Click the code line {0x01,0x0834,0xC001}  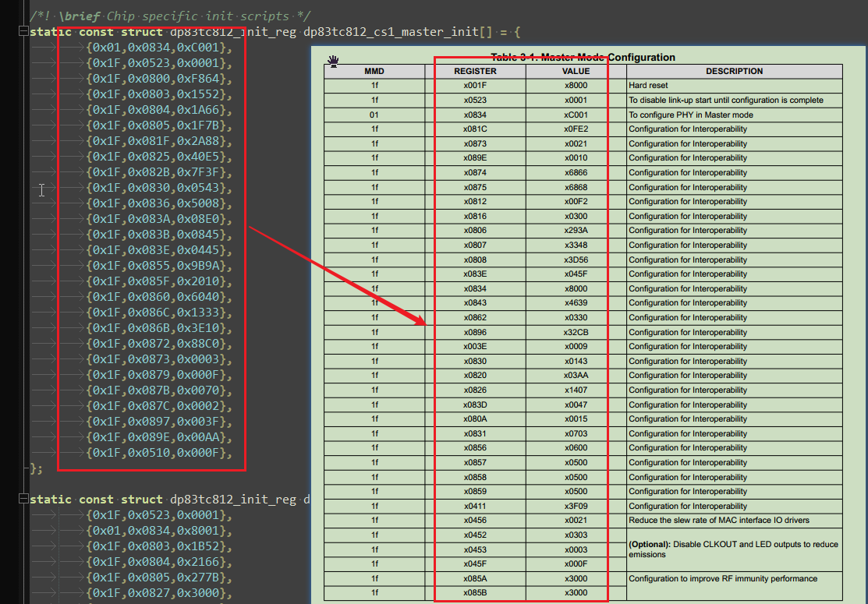(159, 48)
